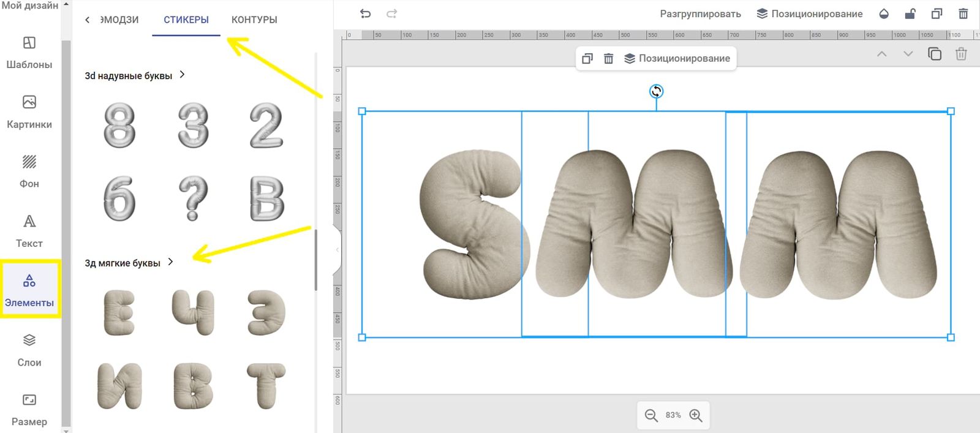Collapse the side panel with the edge handle
Viewport: 980px width, 433px height.
tap(336, 249)
